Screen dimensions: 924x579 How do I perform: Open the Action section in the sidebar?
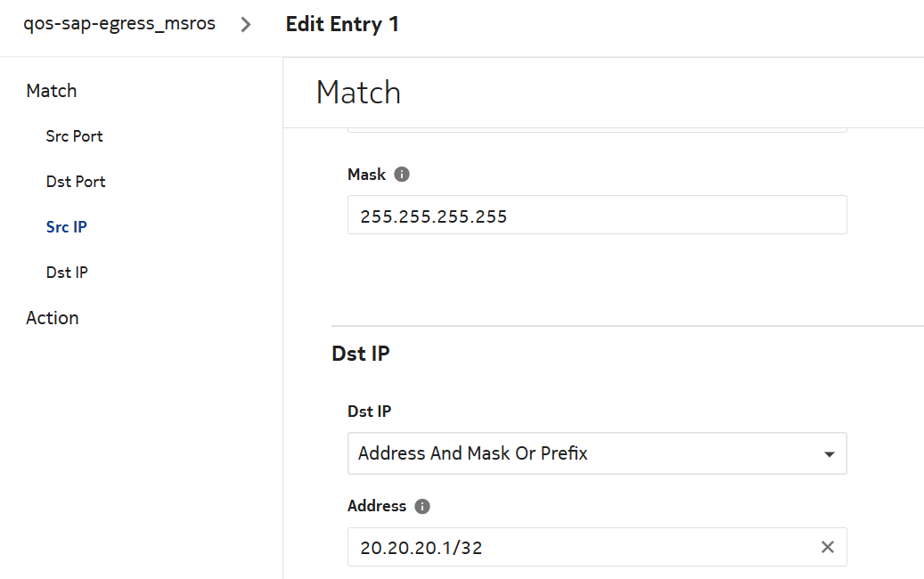[53, 318]
